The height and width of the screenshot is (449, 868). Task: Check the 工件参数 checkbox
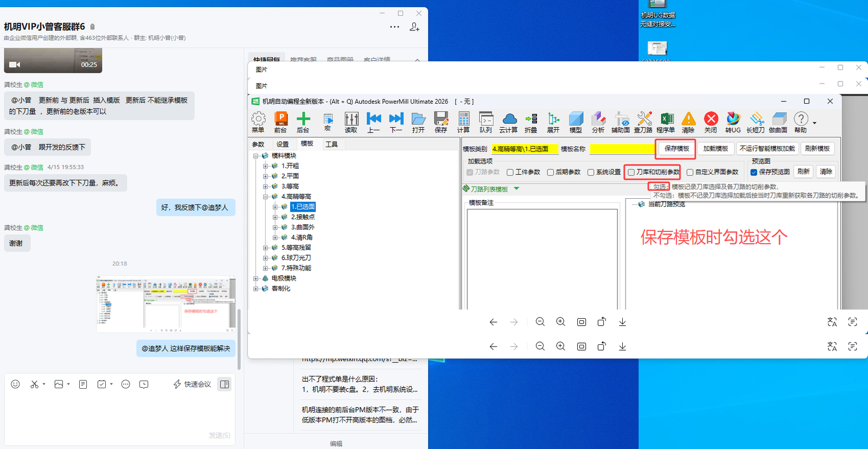[510, 172]
